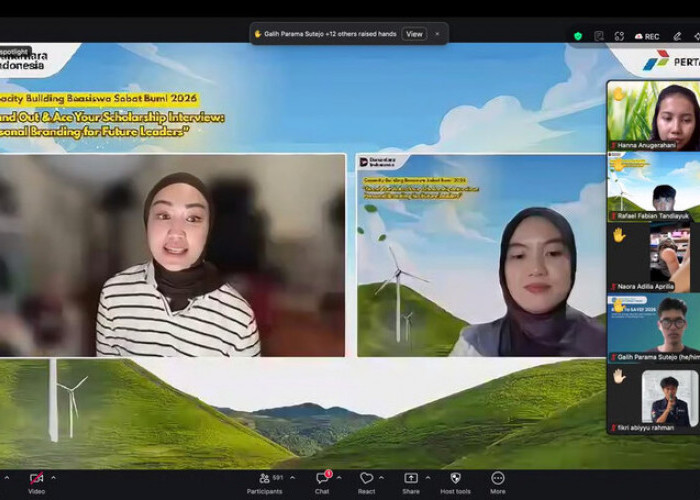The width and height of the screenshot is (700, 500).
Task: Click raised hand icon on fikri's tile
Action: click(x=619, y=376)
